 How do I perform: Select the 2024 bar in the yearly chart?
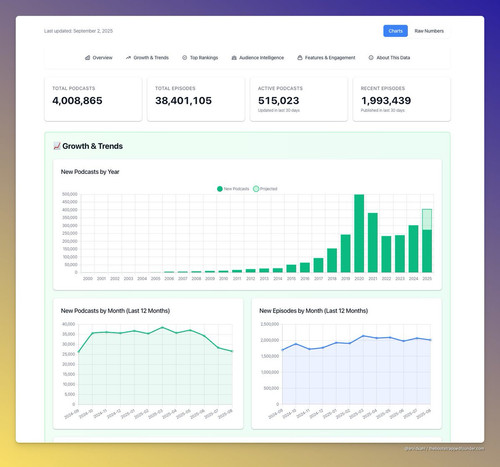click(x=413, y=249)
